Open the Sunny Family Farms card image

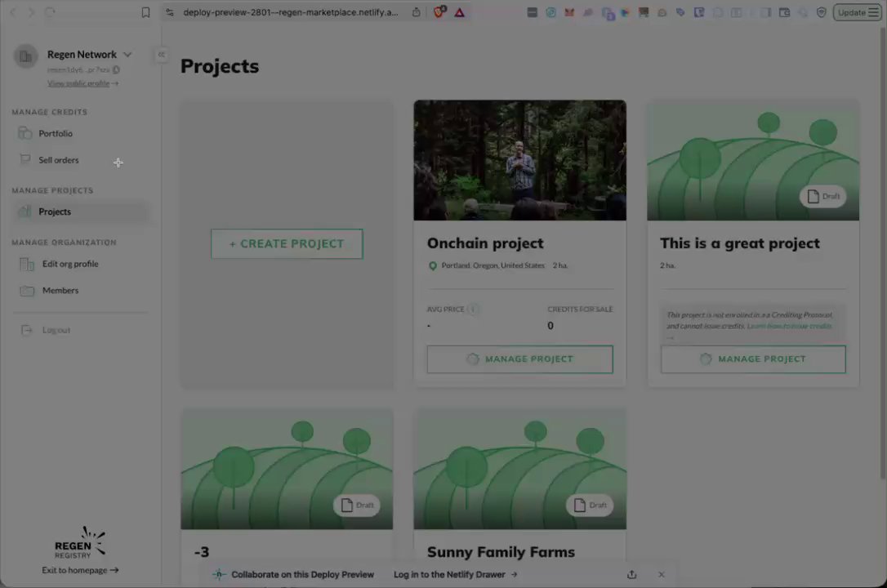tap(520, 470)
